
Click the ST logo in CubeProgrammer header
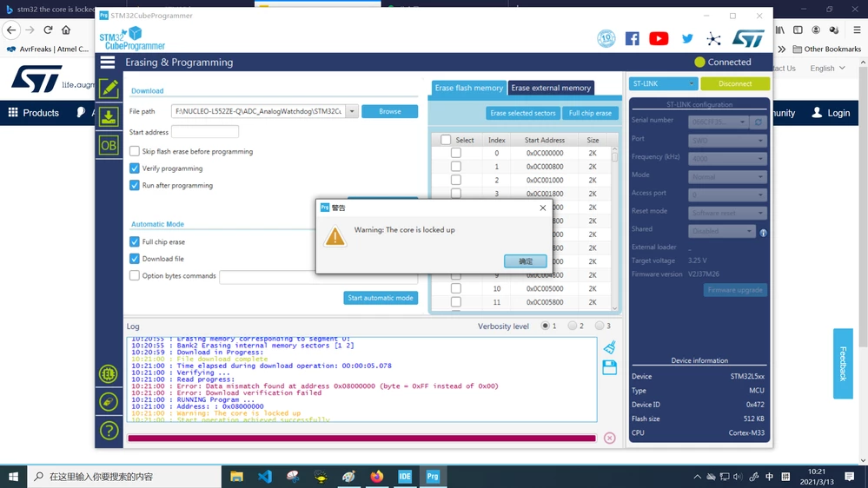pos(748,38)
